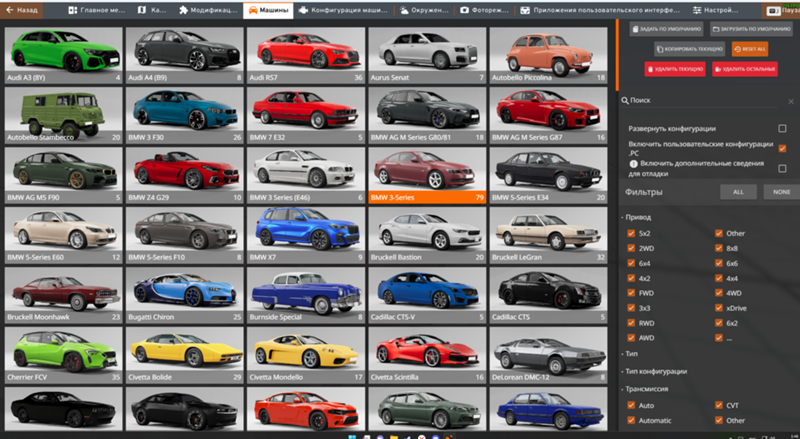Select the Civetta Bolide vehicle
This screenshot has width=800, height=439.
click(185, 355)
